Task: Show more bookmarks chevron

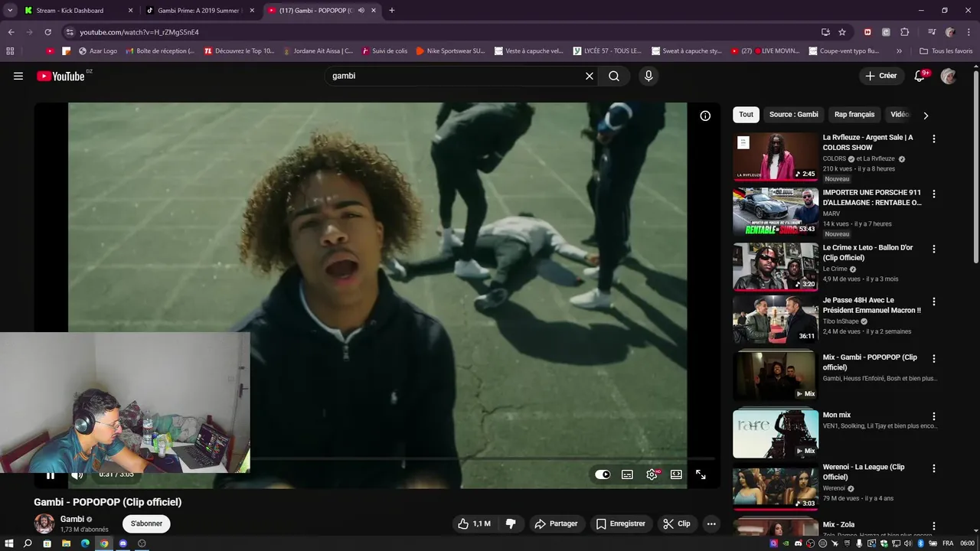Action: click(x=899, y=51)
